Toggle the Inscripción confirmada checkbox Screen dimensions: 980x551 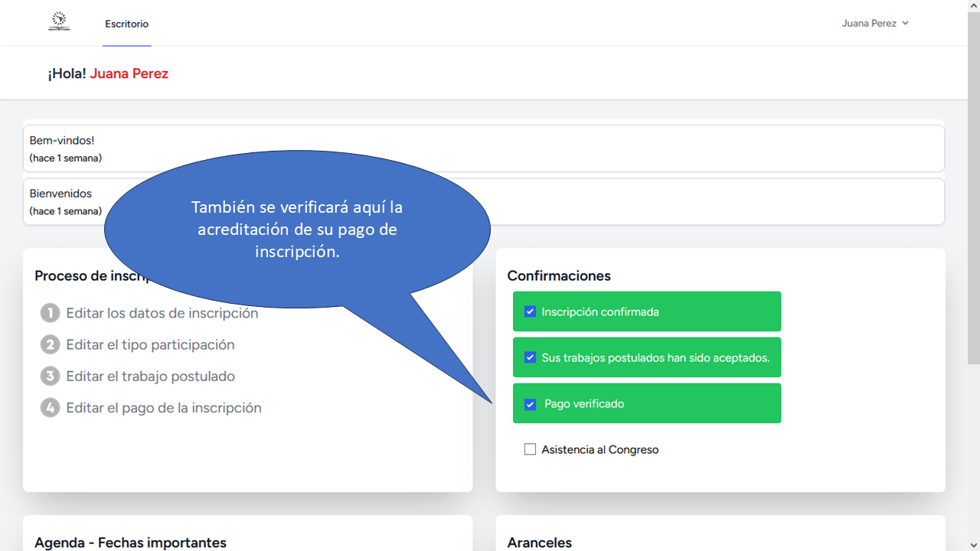click(x=530, y=311)
